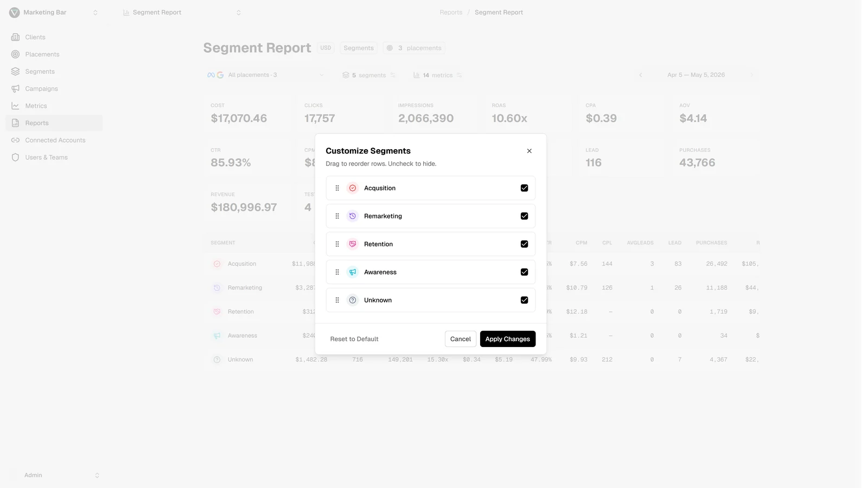Click the Users & Teams shield icon

click(x=15, y=157)
